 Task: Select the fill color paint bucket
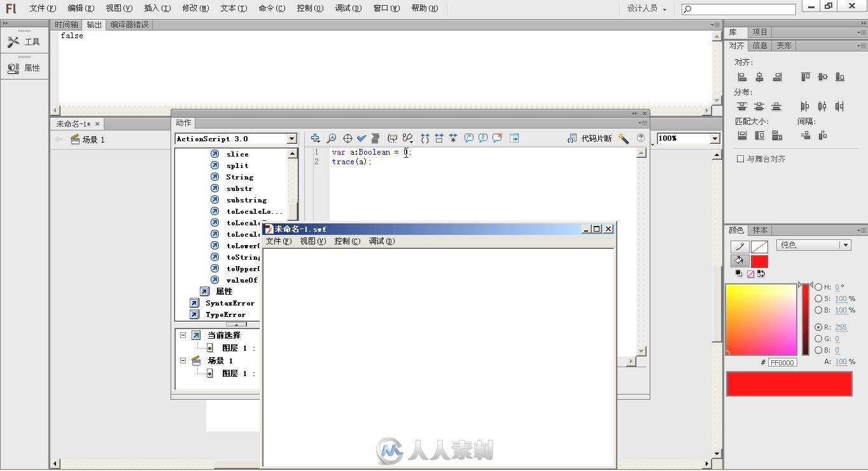click(739, 261)
